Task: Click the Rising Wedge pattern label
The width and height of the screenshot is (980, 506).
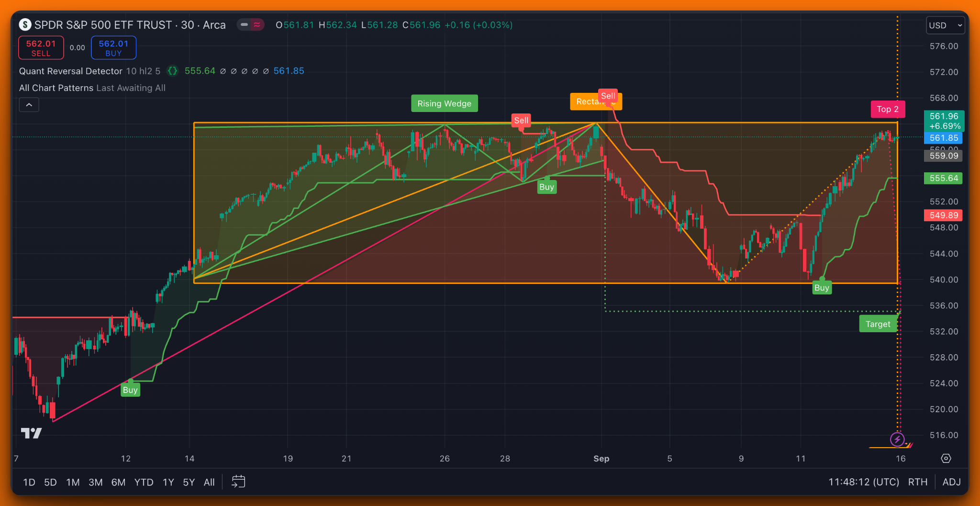Action: pos(444,103)
